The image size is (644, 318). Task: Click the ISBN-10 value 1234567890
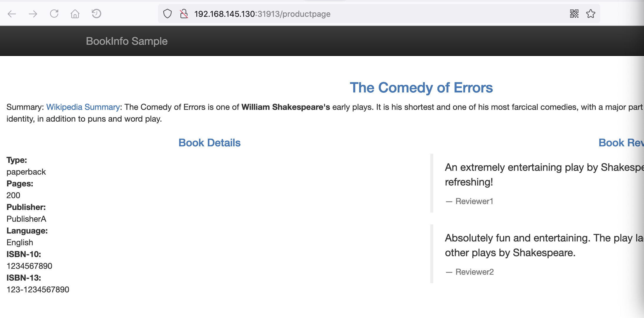pyautogui.click(x=29, y=266)
